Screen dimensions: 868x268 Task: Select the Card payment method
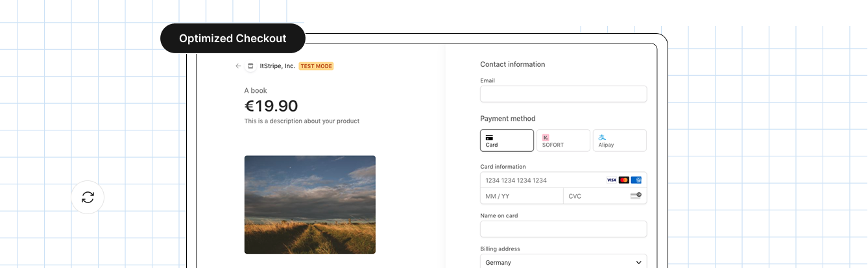[x=507, y=140]
